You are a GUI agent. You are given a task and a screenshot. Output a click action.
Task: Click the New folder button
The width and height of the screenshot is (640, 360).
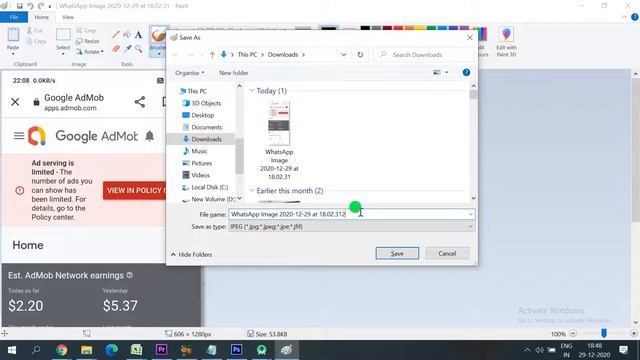tap(234, 73)
